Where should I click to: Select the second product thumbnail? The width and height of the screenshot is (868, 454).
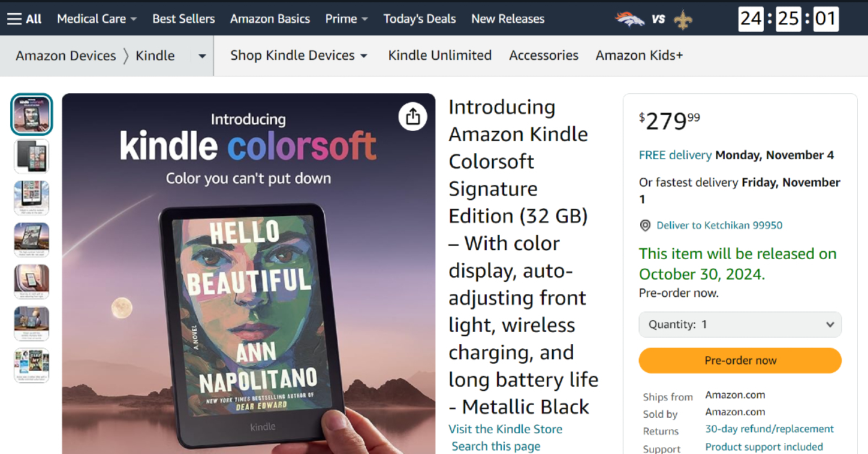[x=31, y=155]
